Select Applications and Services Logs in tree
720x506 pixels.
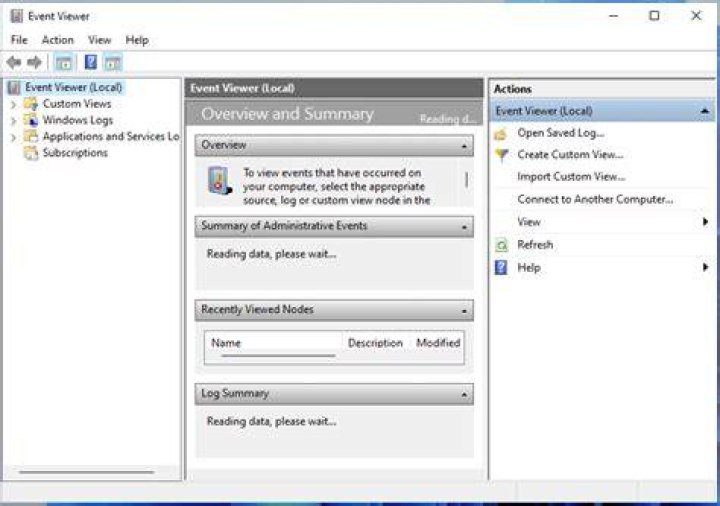click(x=111, y=136)
